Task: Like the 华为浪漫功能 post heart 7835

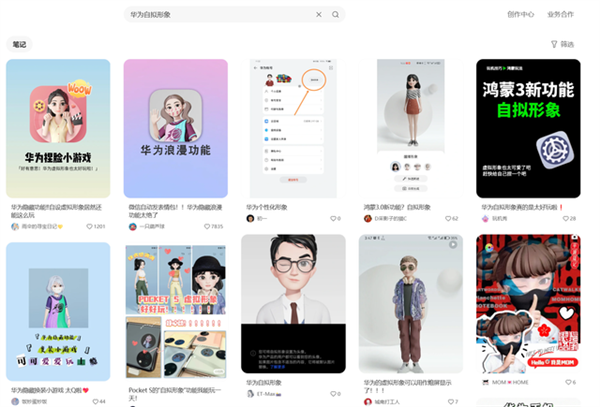Action: (207, 226)
